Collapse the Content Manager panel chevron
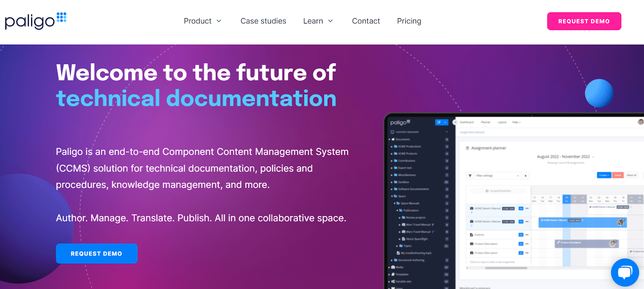 [446, 132]
